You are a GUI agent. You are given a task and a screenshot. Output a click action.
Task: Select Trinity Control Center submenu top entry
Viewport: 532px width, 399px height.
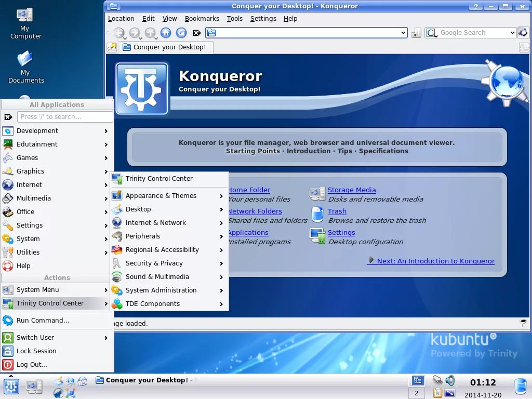tap(169, 179)
